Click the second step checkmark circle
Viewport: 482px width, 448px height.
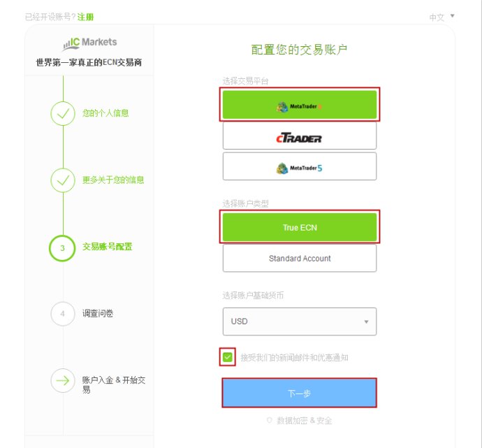click(x=63, y=180)
